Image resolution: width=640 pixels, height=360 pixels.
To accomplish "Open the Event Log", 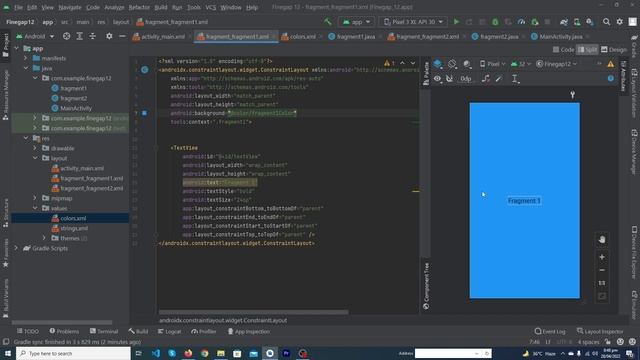I will click(550, 331).
